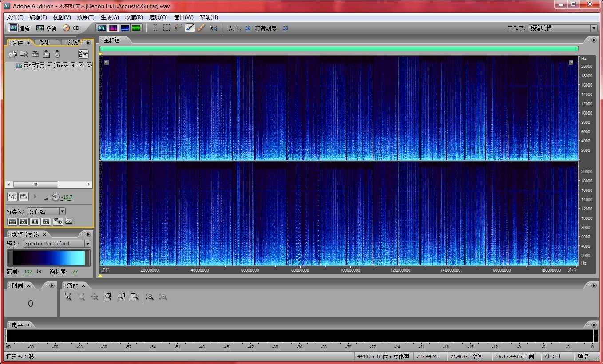603x364 pixels.
Task: Toggle the show options checklist-eye button
Action: [83, 54]
